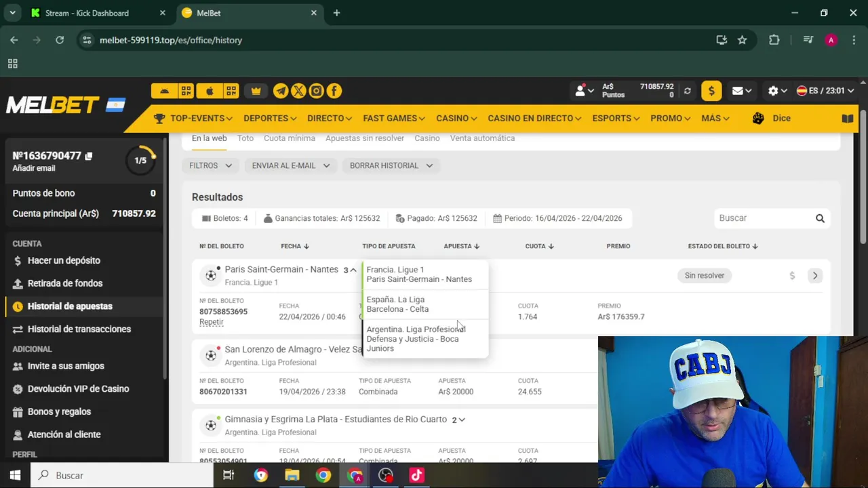Open Retirada de fondos in sidebar

[65, 283]
